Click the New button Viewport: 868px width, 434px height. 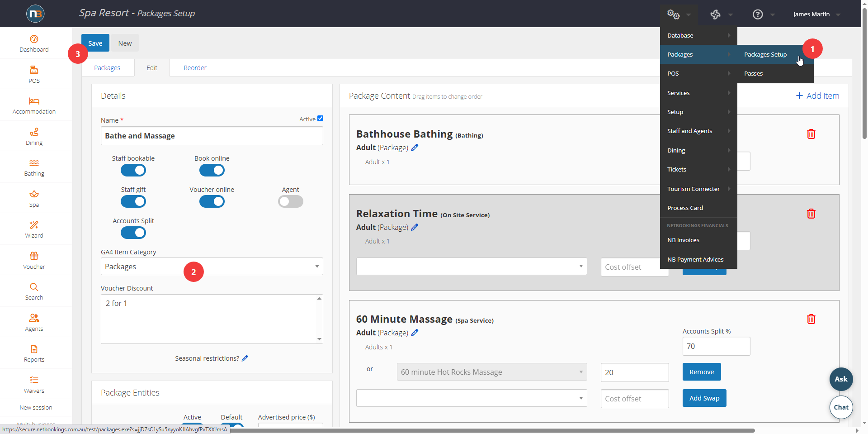point(125,43)
